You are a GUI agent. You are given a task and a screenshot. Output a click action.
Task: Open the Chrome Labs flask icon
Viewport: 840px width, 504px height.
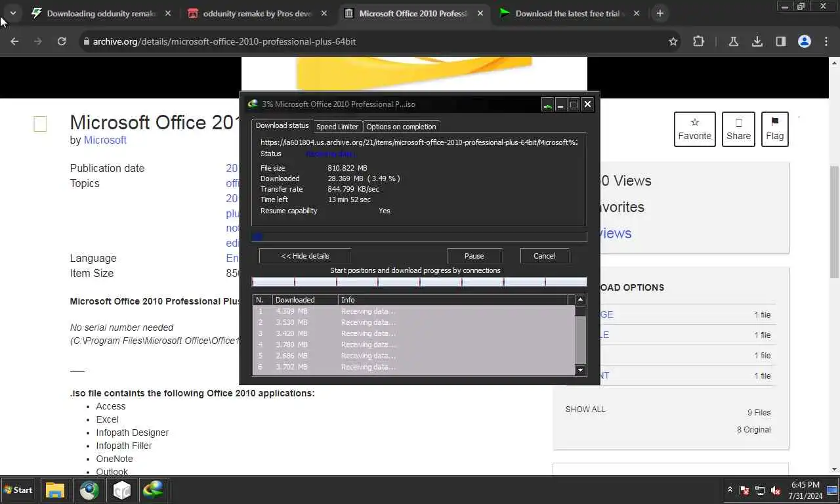coord(734,41)
